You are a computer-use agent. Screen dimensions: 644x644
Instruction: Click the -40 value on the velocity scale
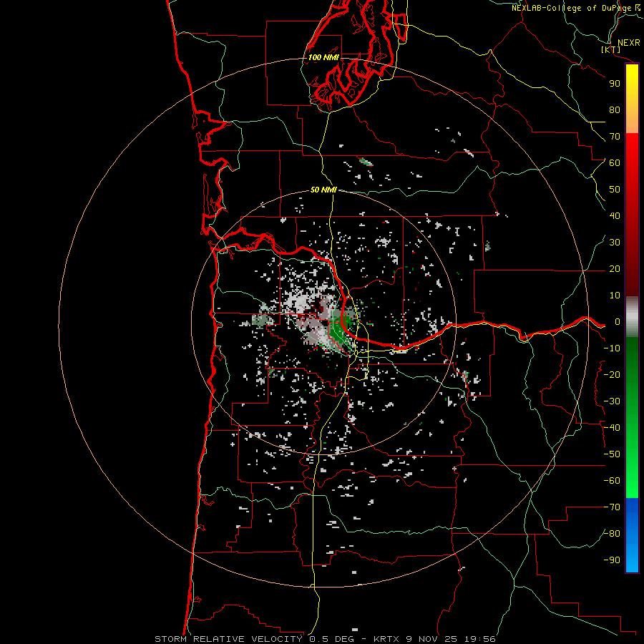pos(612,428)
